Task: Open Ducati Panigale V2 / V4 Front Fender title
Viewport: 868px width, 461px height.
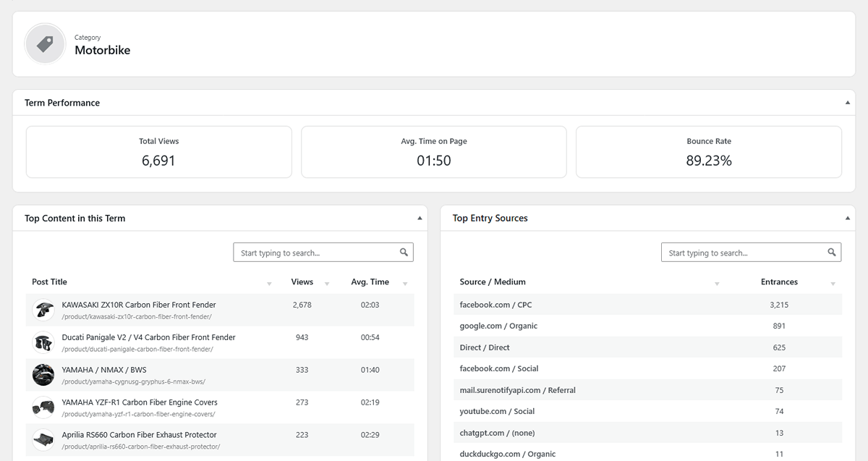Action: pyautogui.click(x=149, y=337)
